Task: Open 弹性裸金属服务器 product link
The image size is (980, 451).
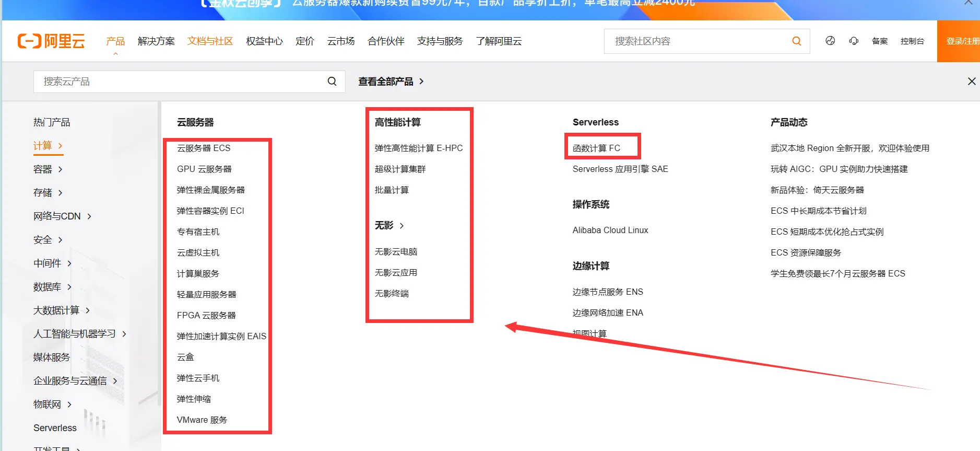Action: (x=210, y=190)
